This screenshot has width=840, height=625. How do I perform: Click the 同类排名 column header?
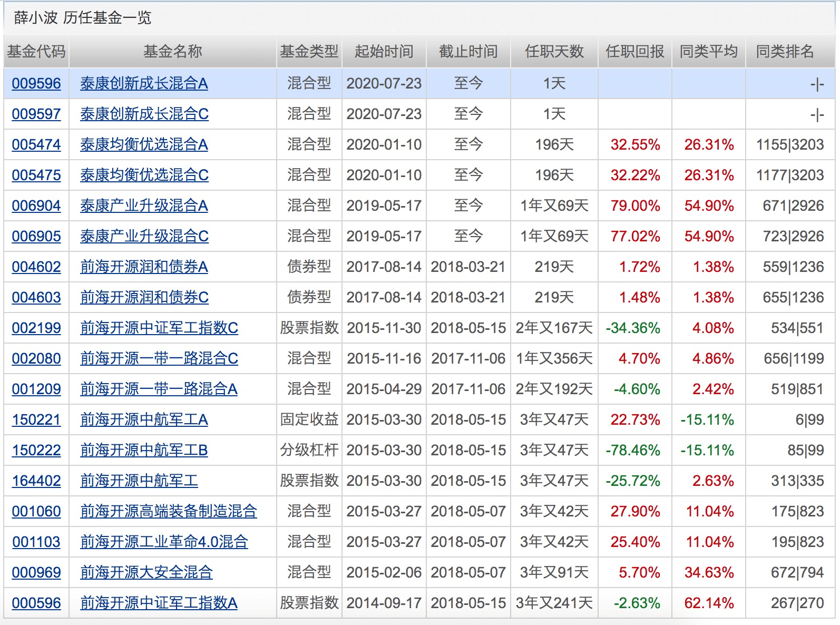click(785, 52)
